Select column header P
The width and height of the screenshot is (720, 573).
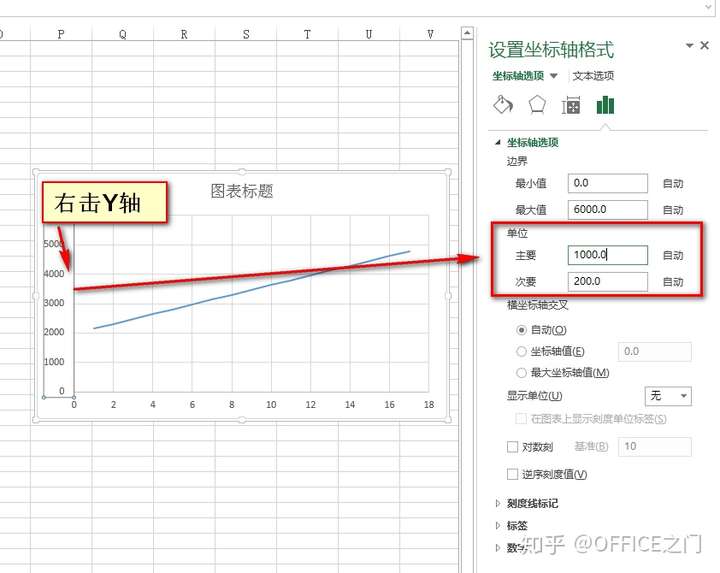click(x=61, y=34)
